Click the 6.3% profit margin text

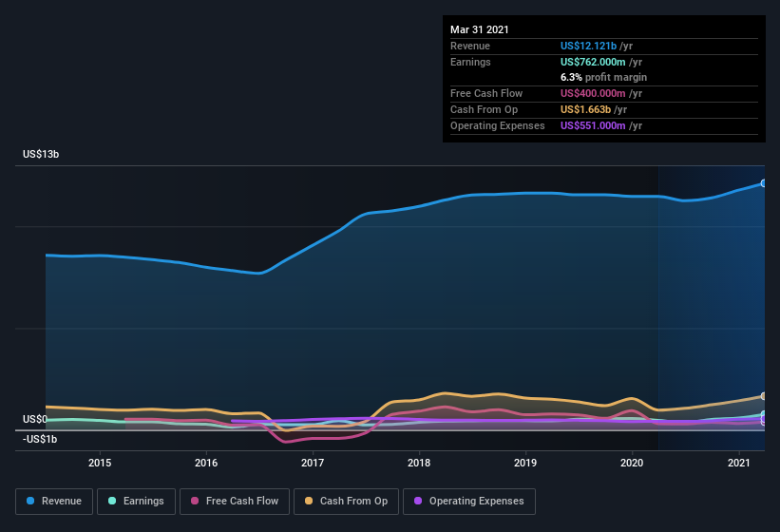click(x=603, y=77)
